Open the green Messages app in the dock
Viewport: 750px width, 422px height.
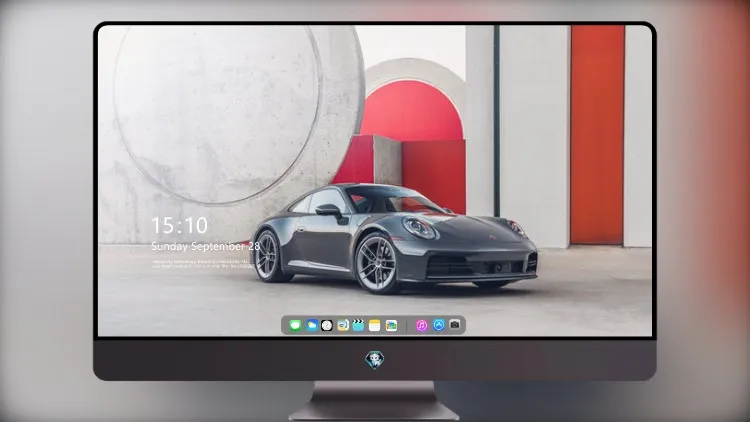click(x=295, y=325)
